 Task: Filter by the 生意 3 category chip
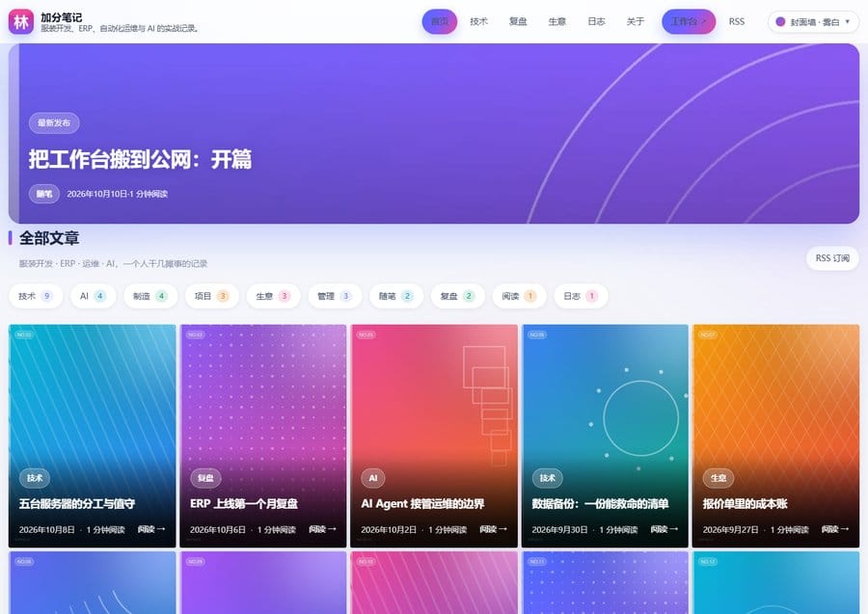(x=274, y=296)
